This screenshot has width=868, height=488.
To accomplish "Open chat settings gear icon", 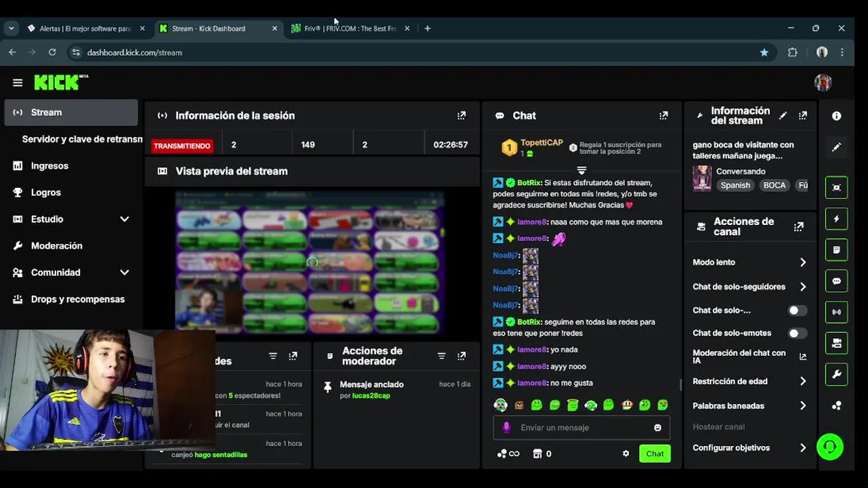I will (x=626, y=453).
